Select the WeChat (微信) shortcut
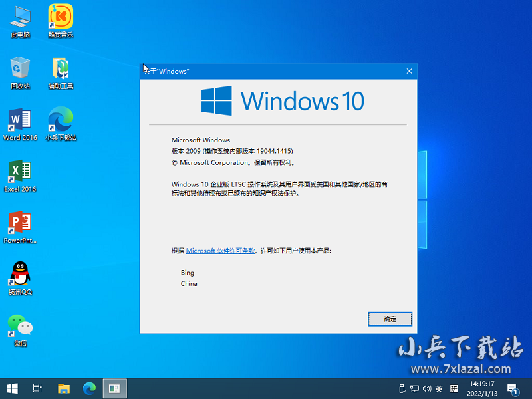The image size is (532, 399). pos(20,331)
